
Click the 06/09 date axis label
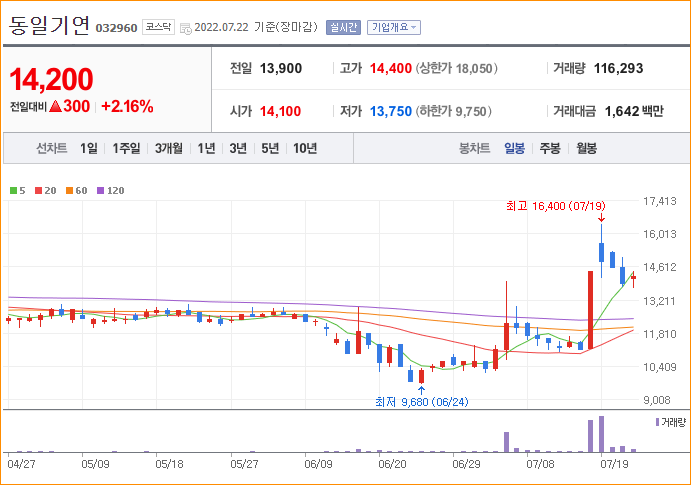point(318,464)
